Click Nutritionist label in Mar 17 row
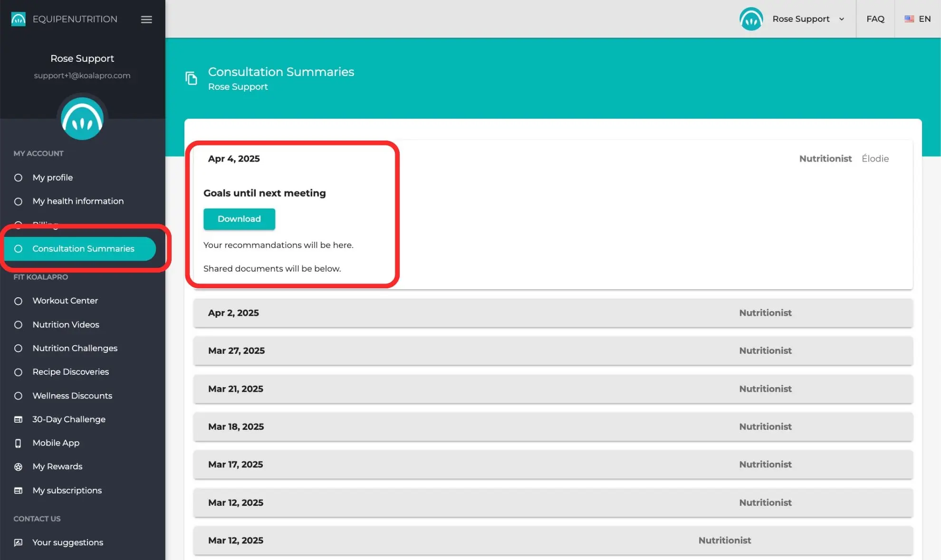941x560 pixels. tap(765, 465)
